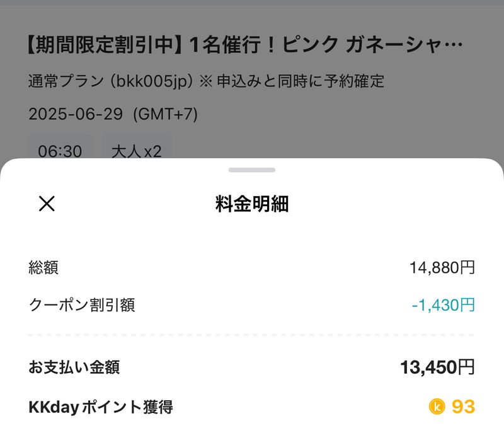Click the KKdayポイント獲得 label
This screenshot has height=433, width=504.
101,407
